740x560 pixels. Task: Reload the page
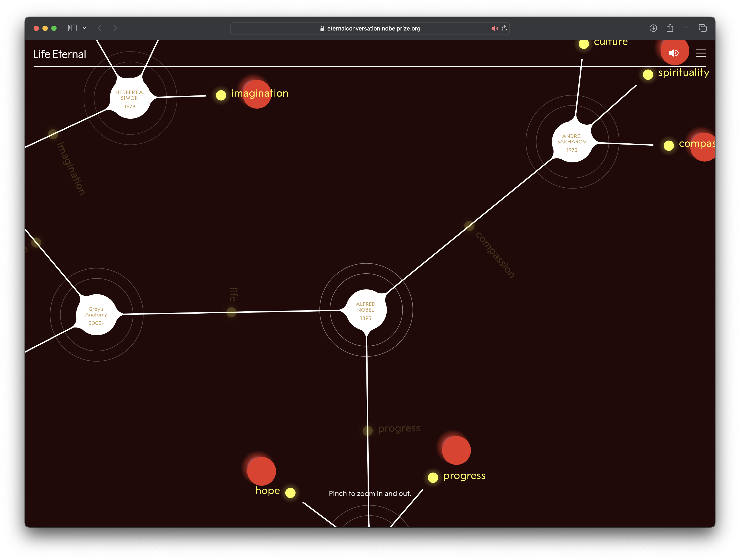[x=504, y=29]
